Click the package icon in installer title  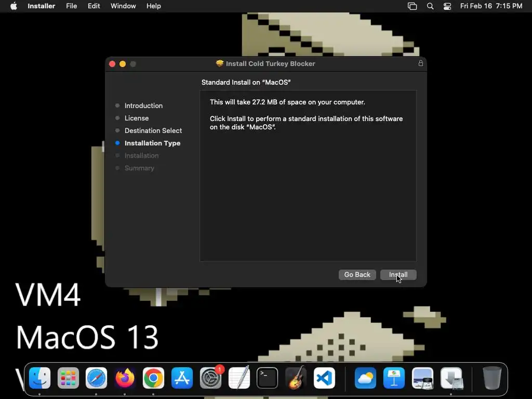[x=220, y=63]
